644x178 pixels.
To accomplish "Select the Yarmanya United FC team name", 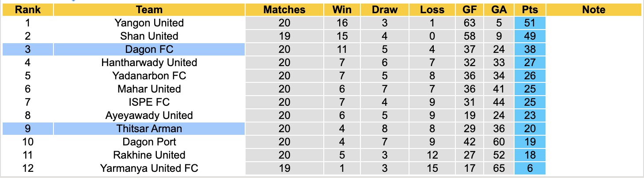I will pyautogui.click(x=149, y=168).
